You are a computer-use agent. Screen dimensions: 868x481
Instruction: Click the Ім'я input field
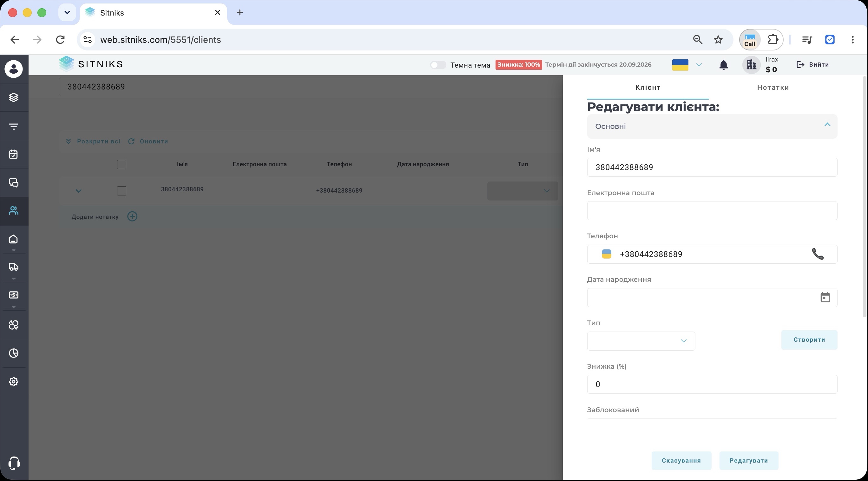(x=712, y=167)
